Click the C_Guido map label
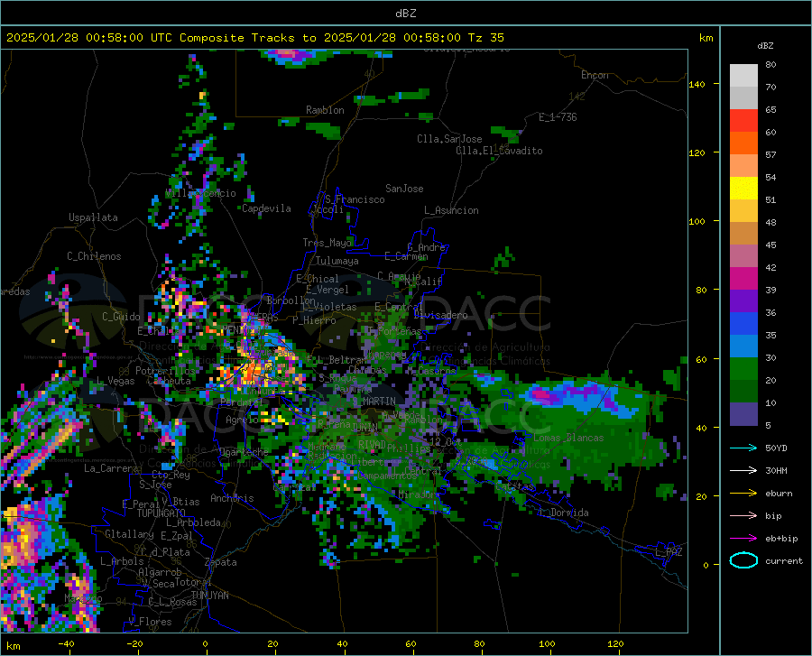Viewport: 812px width, 656px height. pos(121,317)
